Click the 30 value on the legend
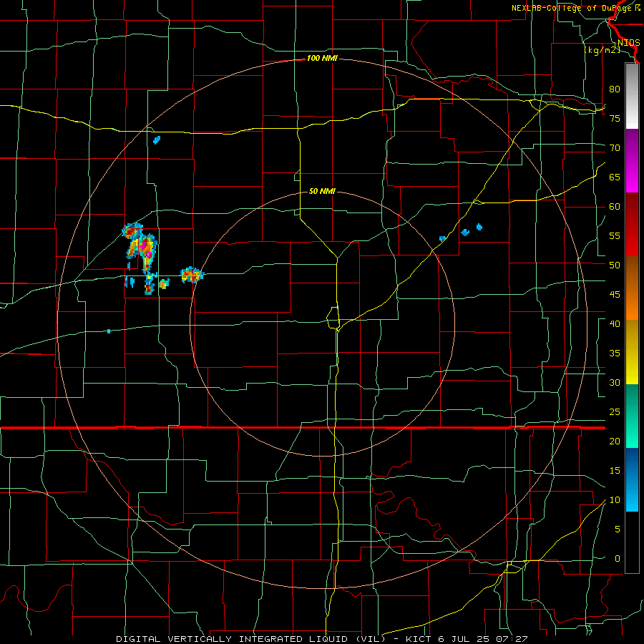Screen dimensions: 644x644 (x=615, y=382)
